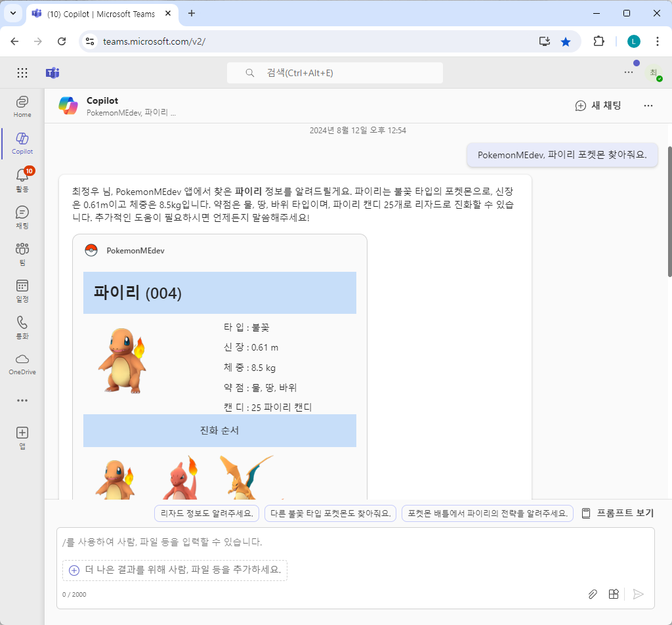Image resolution: width=672 pixels, height=625 pixels.
Task: Open Teams settings and more ellipsis
Action: [629, 72]
